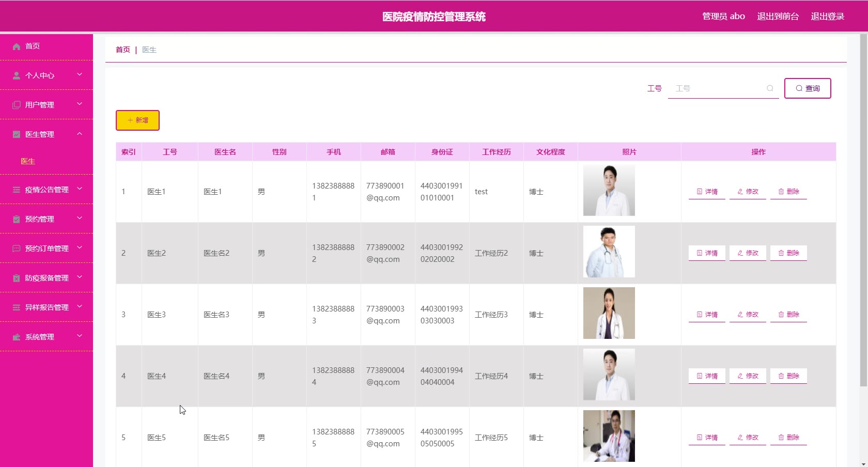
Task: Expand the 用户管理 menu chevron
Action: 80,104
